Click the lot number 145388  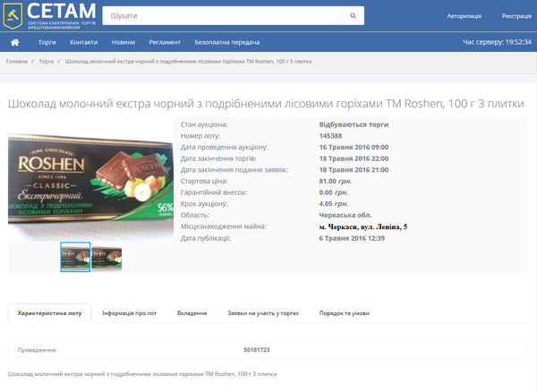click(x=330, y=136)
